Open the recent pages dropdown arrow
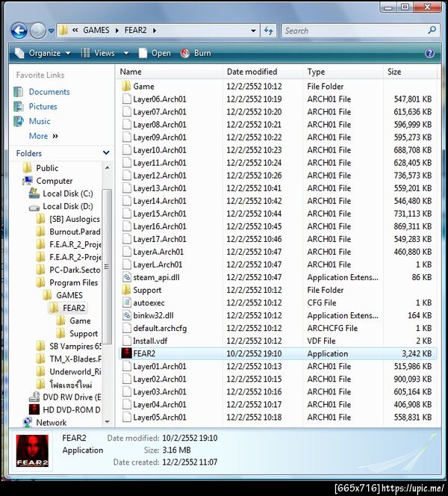This screenshot has height=496, width=448. pyautogui.click(x=52, y=31)
